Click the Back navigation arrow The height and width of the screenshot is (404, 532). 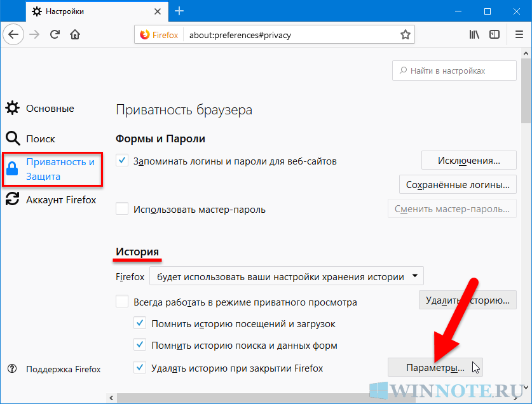[15, 34]
